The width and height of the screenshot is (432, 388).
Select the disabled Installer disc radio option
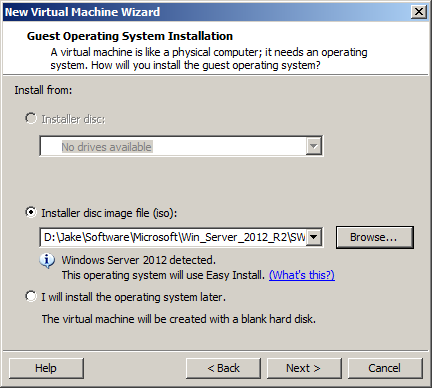pos(31,118)
